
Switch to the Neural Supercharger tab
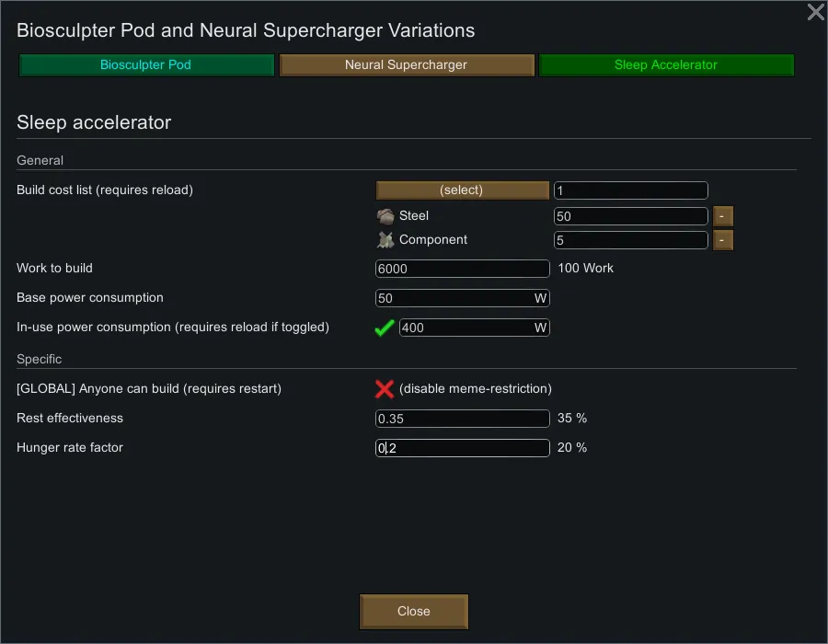tap(406, 65)
